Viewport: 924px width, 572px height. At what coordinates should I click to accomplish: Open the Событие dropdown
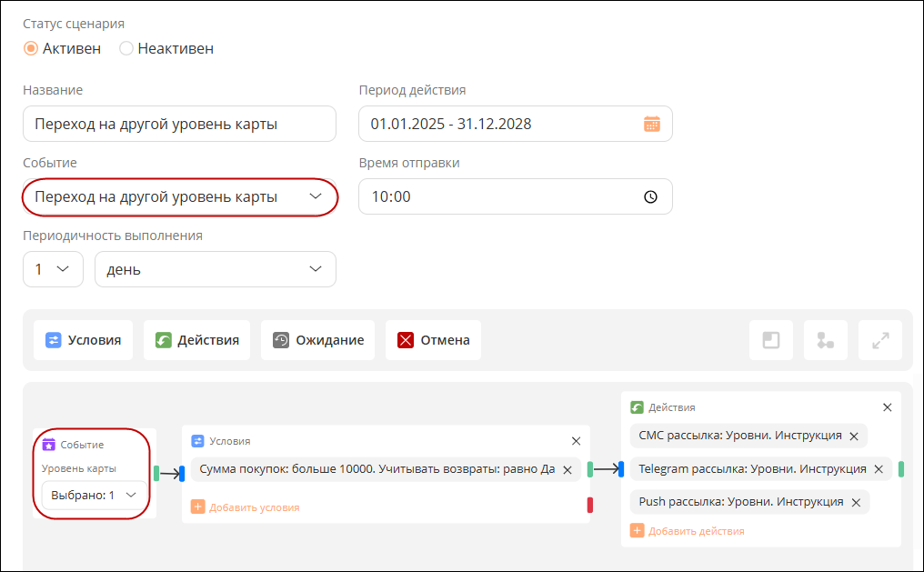(180, 196)
